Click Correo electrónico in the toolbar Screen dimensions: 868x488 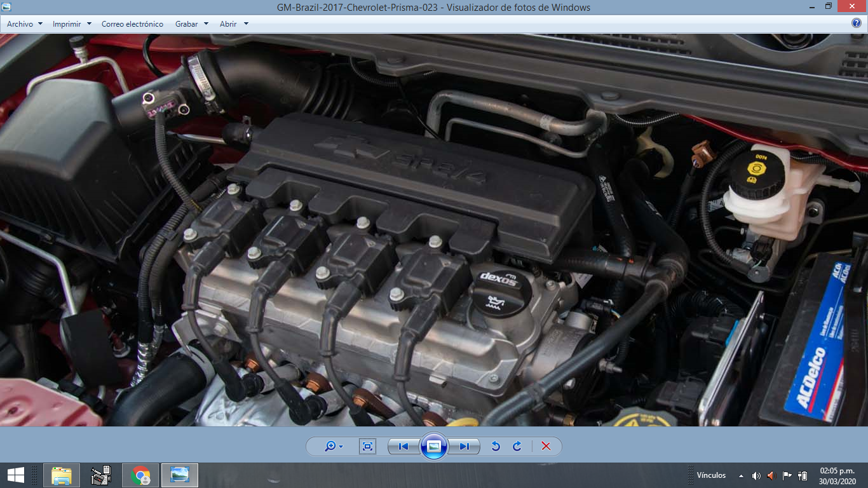[x=132, y=24]
